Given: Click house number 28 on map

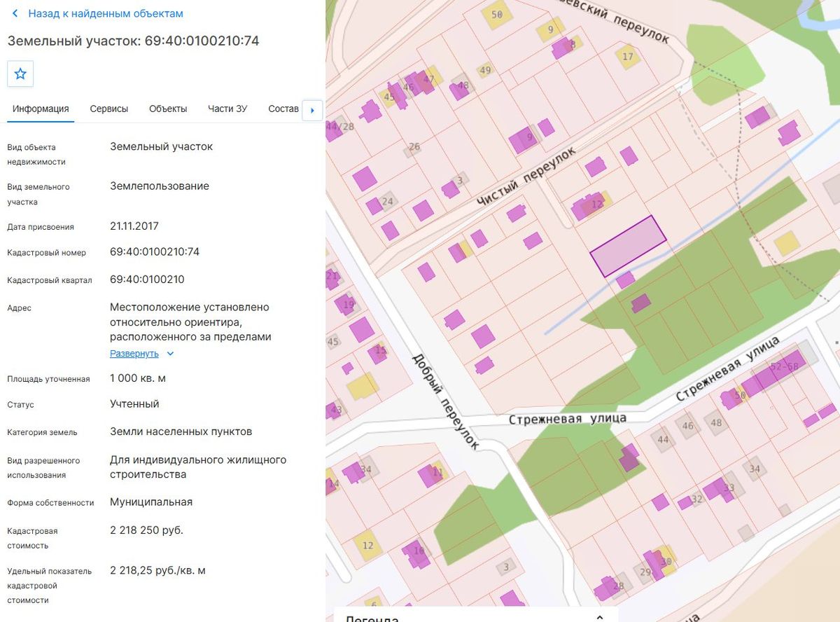Looking at the screenshot, I should pyautogui.click(x=618, y=586).
